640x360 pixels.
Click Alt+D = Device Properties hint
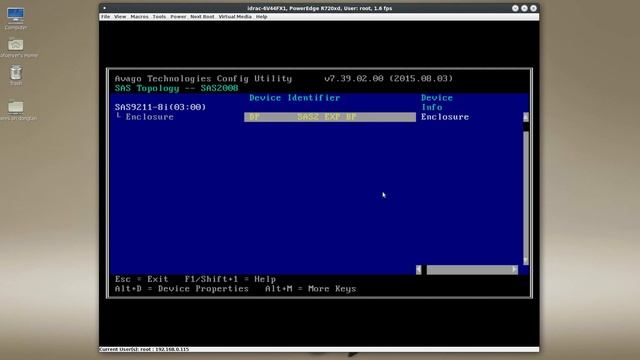tap(182, 289)
